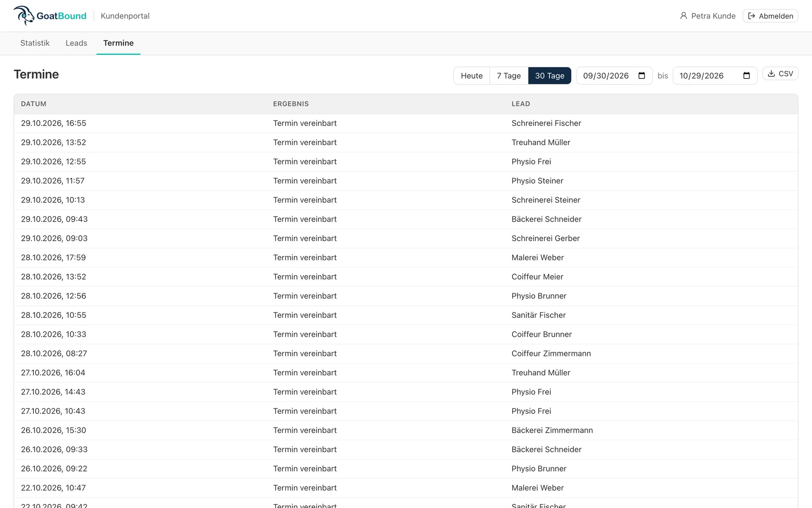This screenshot has height=508, width=812.
Task: Click the Petra Kunde user icon
Action: 683,16
